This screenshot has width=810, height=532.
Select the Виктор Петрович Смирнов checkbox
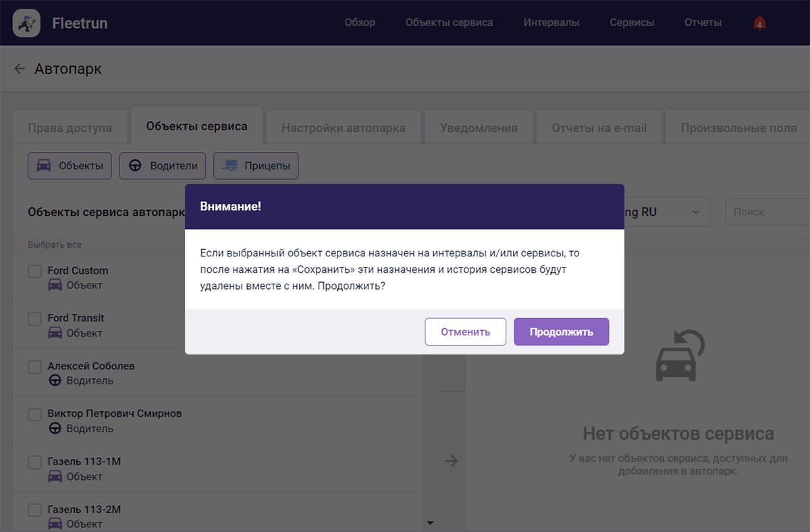coord(34,415)
